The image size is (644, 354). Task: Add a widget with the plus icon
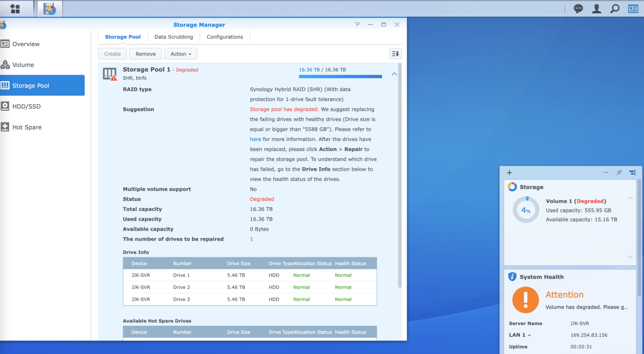(x=509, y=173)
